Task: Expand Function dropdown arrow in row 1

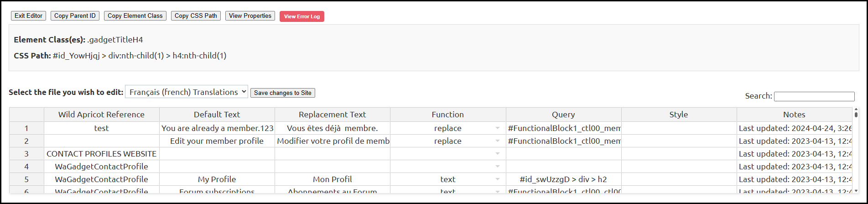Action: [x=498, y=129]
